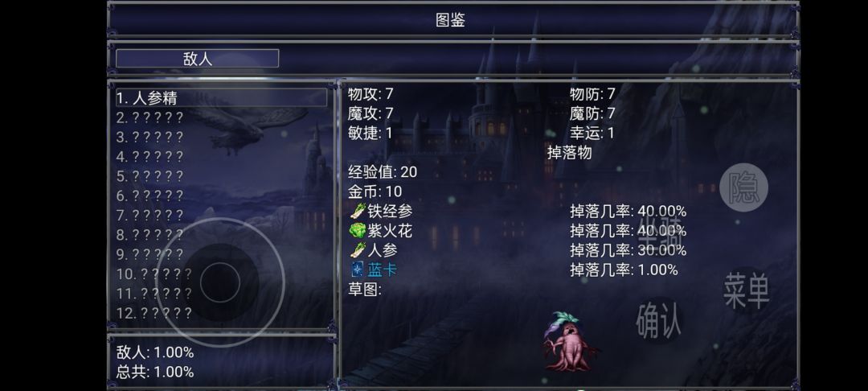Select unknown entry number 5
Viewport: 868px width, 391px height.
pyautogui.click(x=149, y=176)
